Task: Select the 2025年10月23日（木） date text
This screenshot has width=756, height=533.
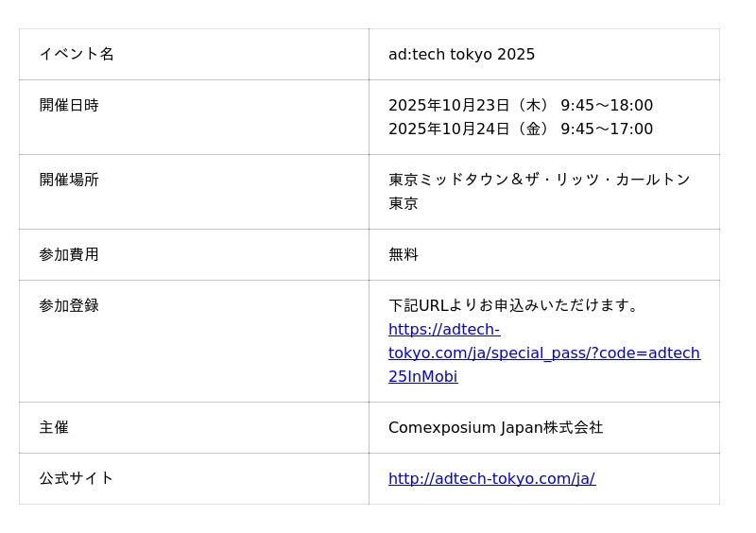Action: (469, 106)
